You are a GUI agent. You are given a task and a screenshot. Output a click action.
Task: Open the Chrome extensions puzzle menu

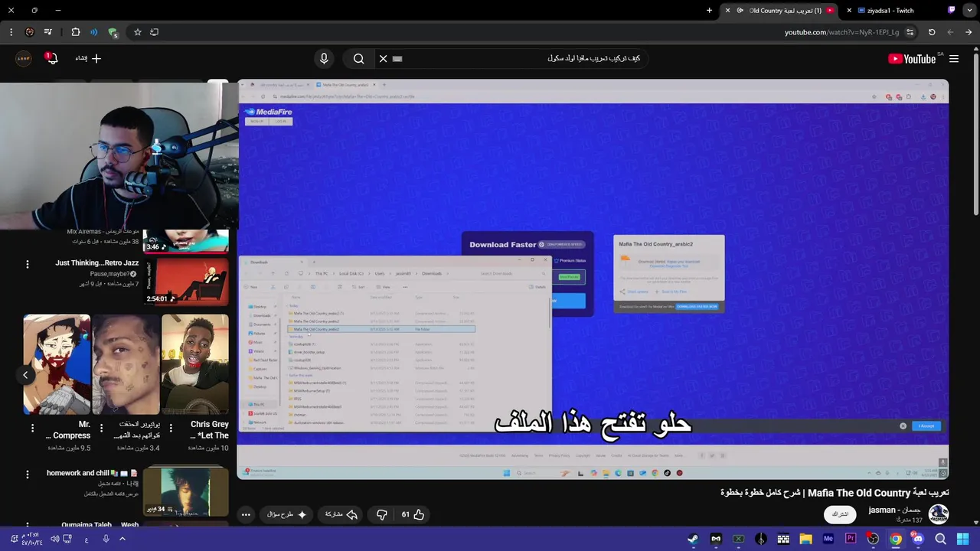point(76,32)
